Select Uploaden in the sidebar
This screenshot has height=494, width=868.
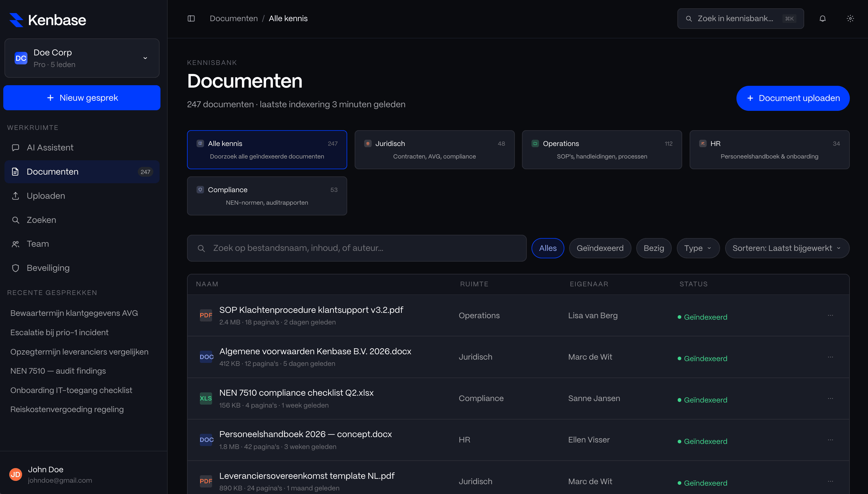coord(46,196)
